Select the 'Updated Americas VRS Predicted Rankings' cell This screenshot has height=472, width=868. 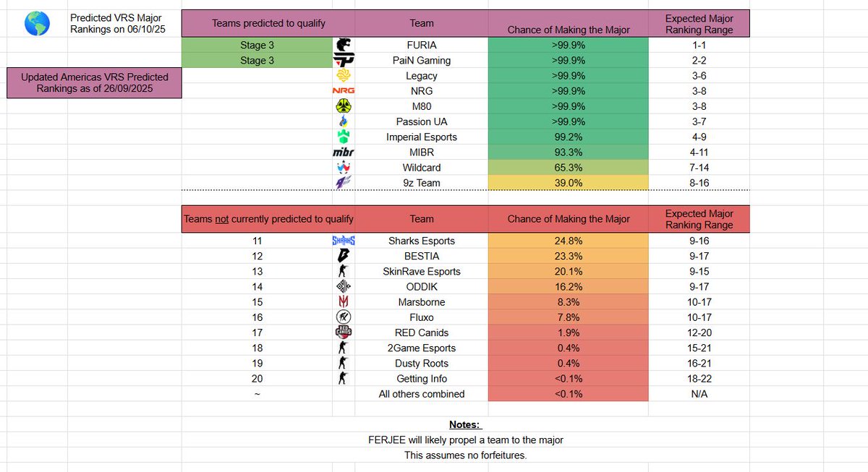93,82
